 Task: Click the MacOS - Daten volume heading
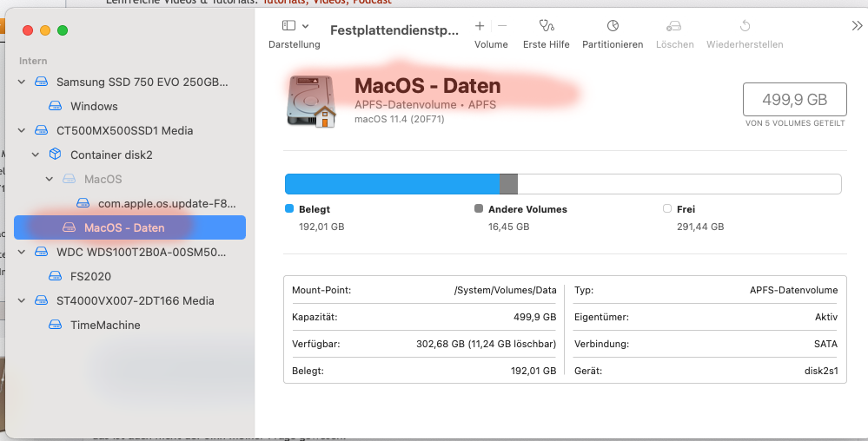coord(427,86)
